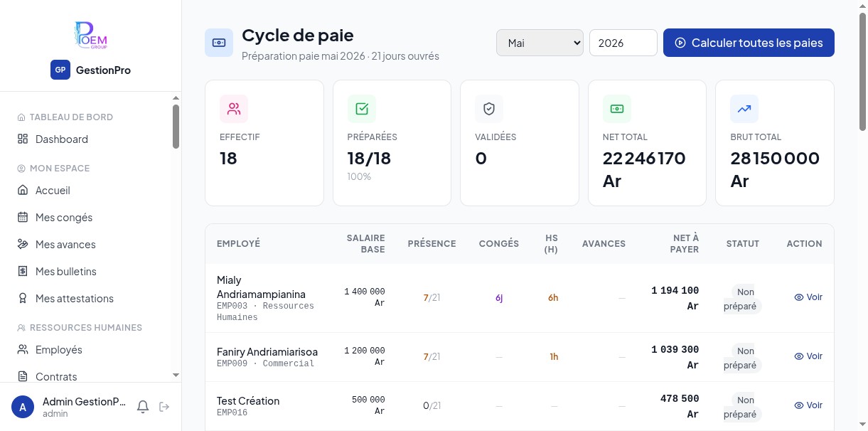Click the 'Non préparé' status of Mialy Andriamampianina
Viewport: 868px width, 431px height.
click(x=743, y=299)
